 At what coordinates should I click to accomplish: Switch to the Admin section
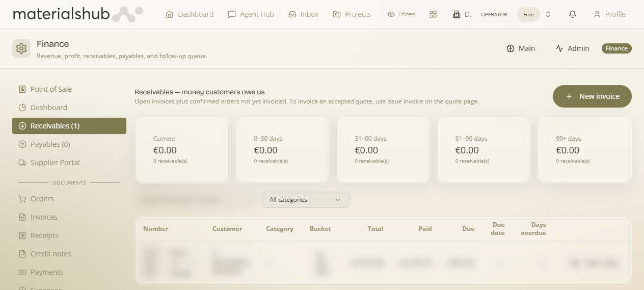(x=572, y=48)
